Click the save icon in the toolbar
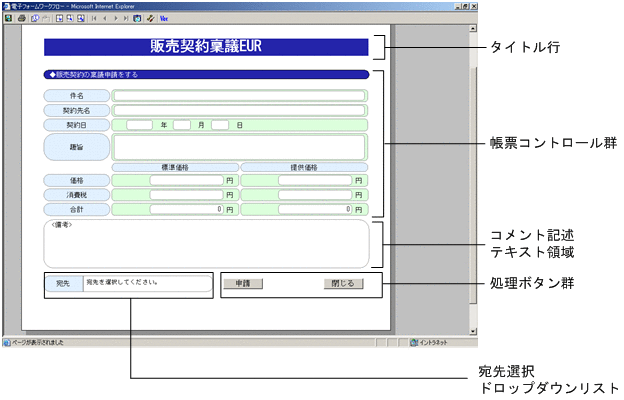The height and width of the screenshot is (400, 624). [8, 18]
